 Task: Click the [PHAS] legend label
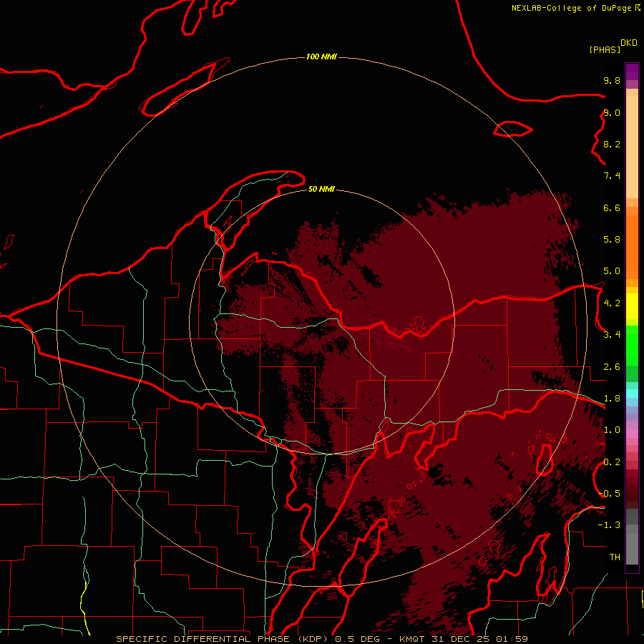(x=605, y=49)
